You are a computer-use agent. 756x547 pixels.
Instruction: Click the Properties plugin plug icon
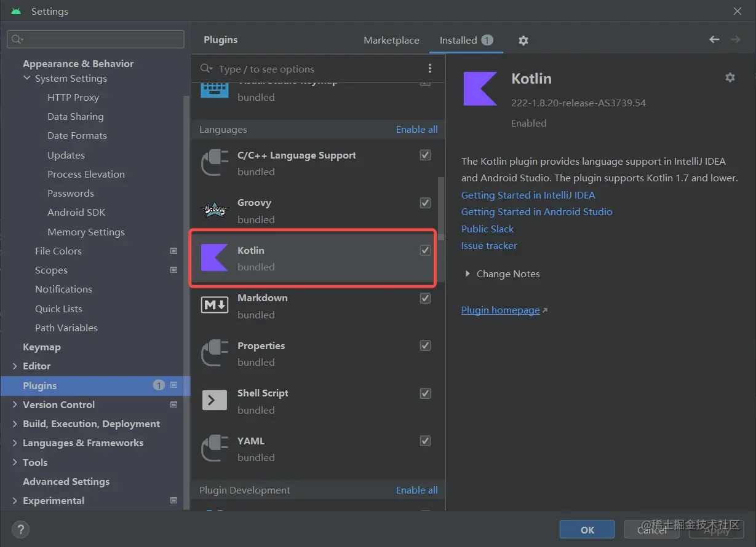click(x=215, y=353)
